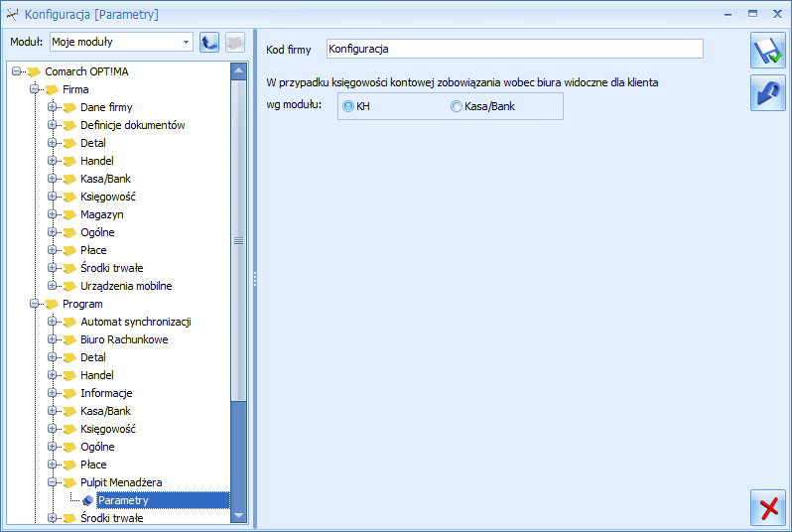This screenshot has width=792, height=532.
Task: Click the Kod firmy input field
Action: [515, 49]
